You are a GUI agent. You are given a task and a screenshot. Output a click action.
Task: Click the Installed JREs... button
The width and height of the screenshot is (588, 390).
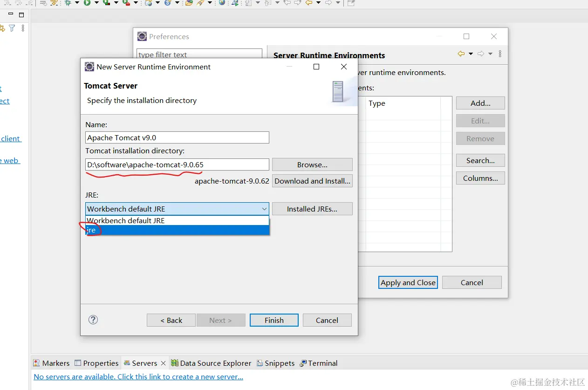(x=312, y=209)
